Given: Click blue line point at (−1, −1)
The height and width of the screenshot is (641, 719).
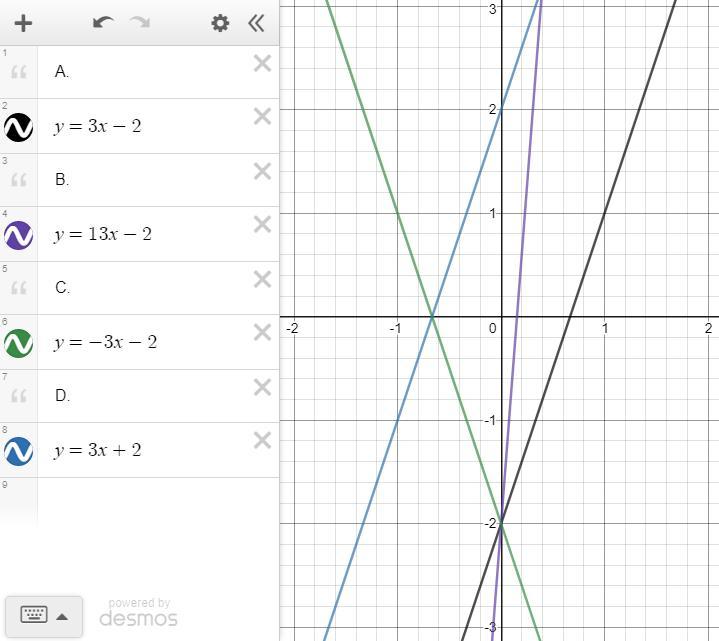Looking at the screenshot, I should coord(397,420).
